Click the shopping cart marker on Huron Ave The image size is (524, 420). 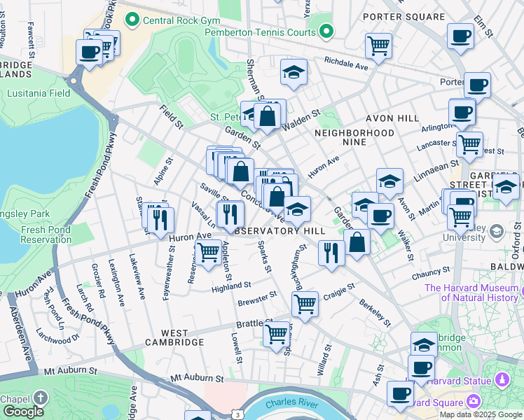pyautogui.click(x=207, y=252)
